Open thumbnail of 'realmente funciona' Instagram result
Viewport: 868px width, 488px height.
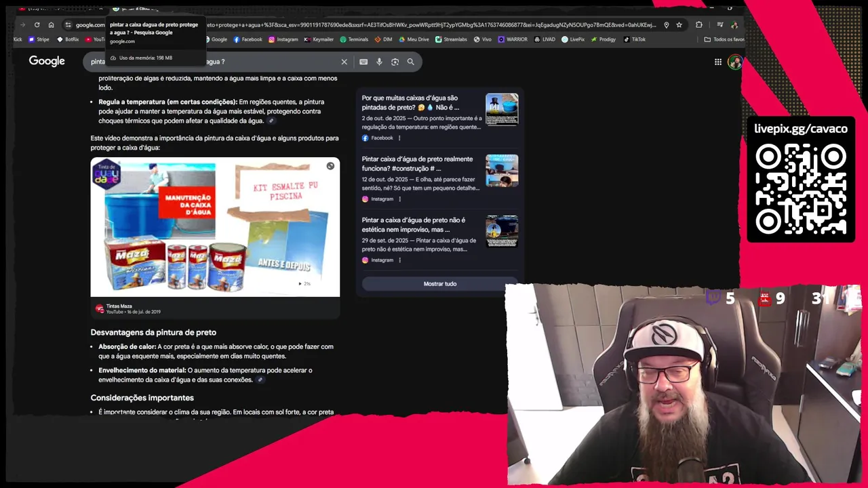coord(502,170)
